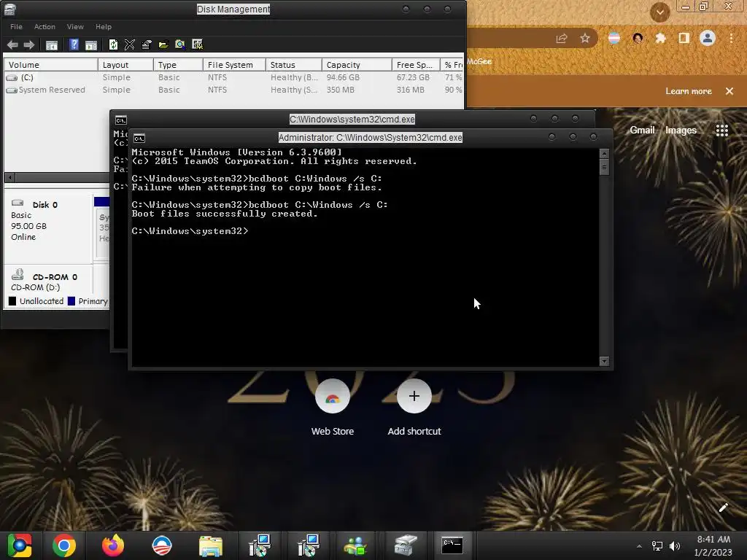Click the Open folder toolbar icon

[163, 44]
